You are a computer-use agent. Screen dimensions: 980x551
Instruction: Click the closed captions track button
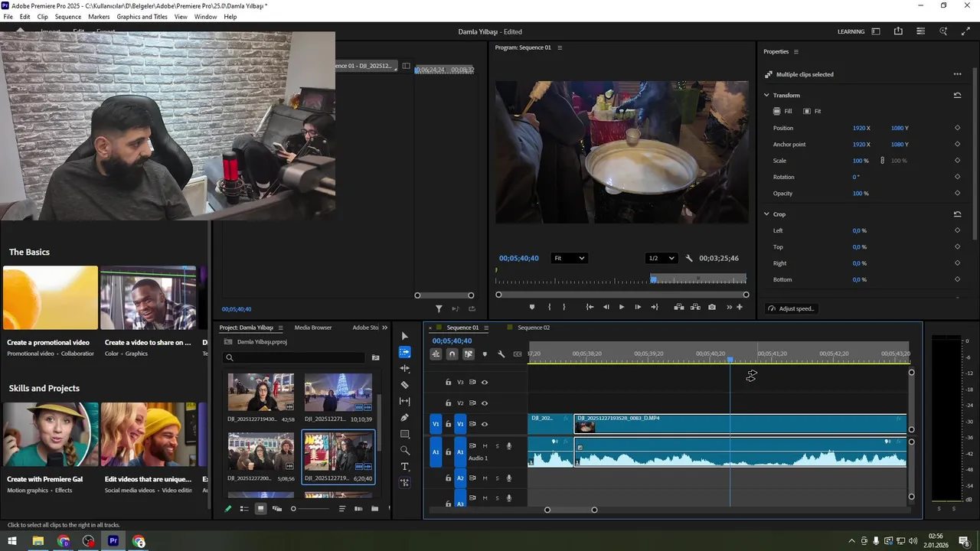point(518,354)
